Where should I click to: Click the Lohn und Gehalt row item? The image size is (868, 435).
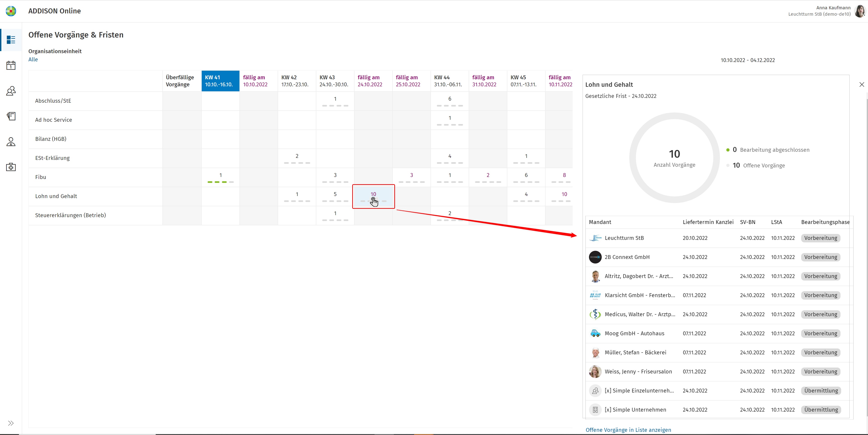[x=56, y=196]
